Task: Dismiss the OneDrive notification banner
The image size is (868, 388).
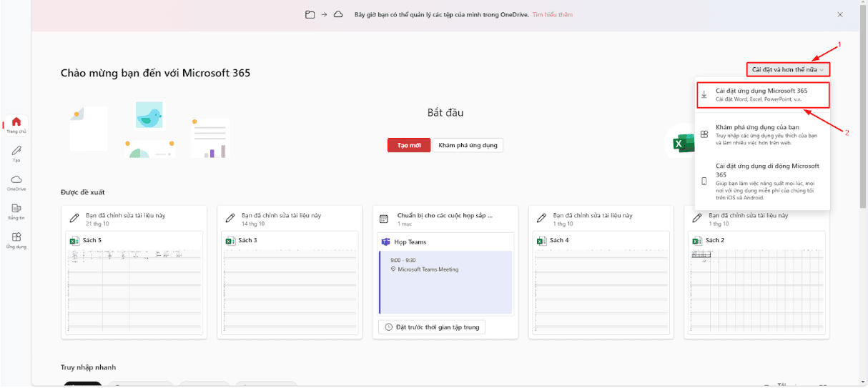Action: click(x=840, y=14)
